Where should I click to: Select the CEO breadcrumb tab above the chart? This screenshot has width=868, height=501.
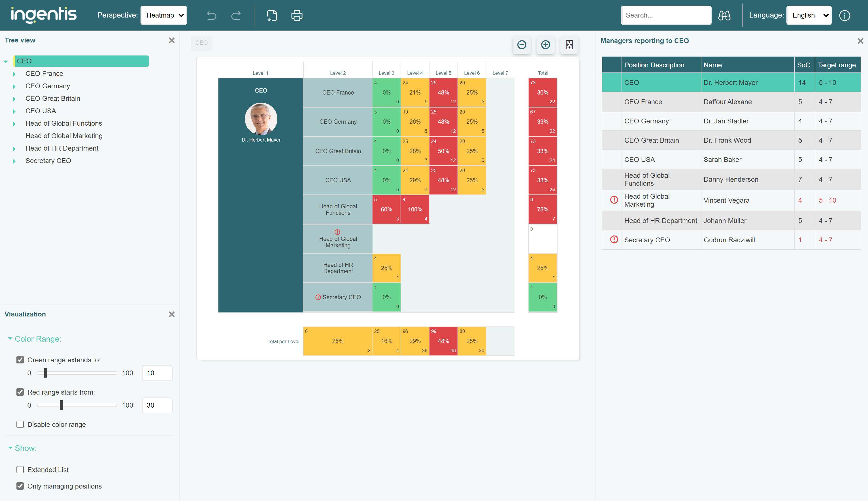201,43
